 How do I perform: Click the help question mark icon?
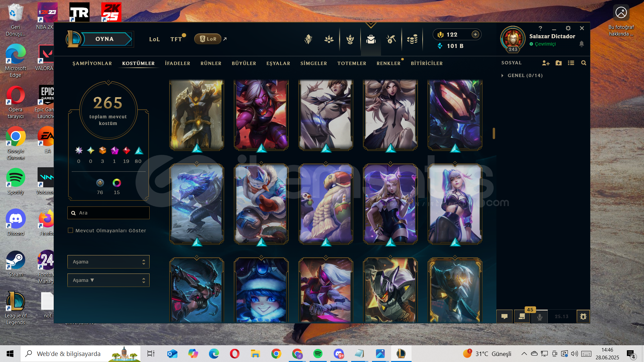[x=540, y=28]
